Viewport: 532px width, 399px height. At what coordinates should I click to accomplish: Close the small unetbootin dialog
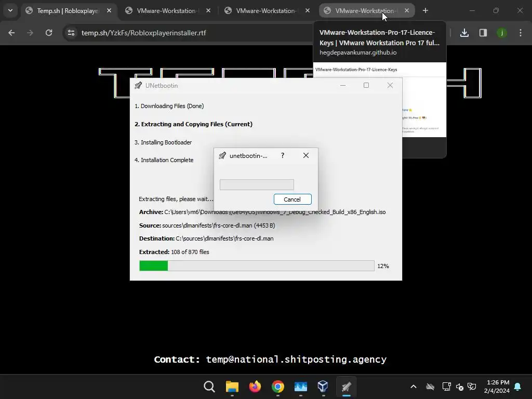[306, 155]
